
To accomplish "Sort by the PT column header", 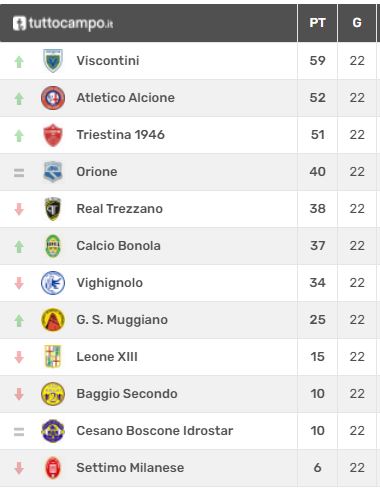I will pos(317,23).
